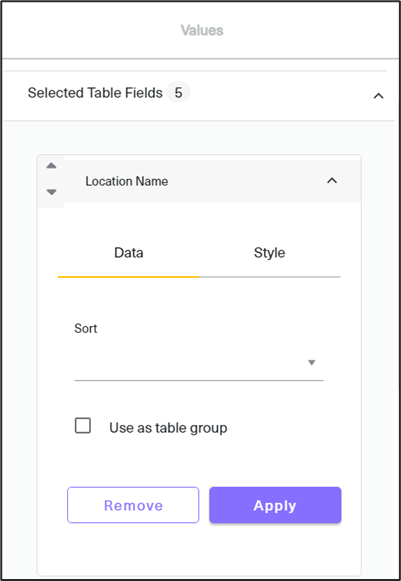Click the Selected Table Fields heading
This screenshot has width=401, height=581.
coord(95,93)
